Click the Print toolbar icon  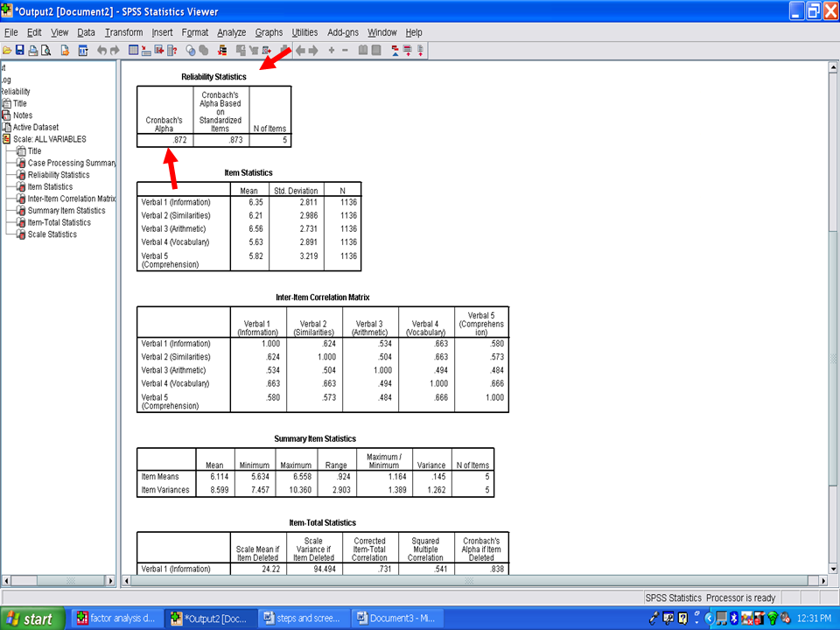[x=32, y=51]
